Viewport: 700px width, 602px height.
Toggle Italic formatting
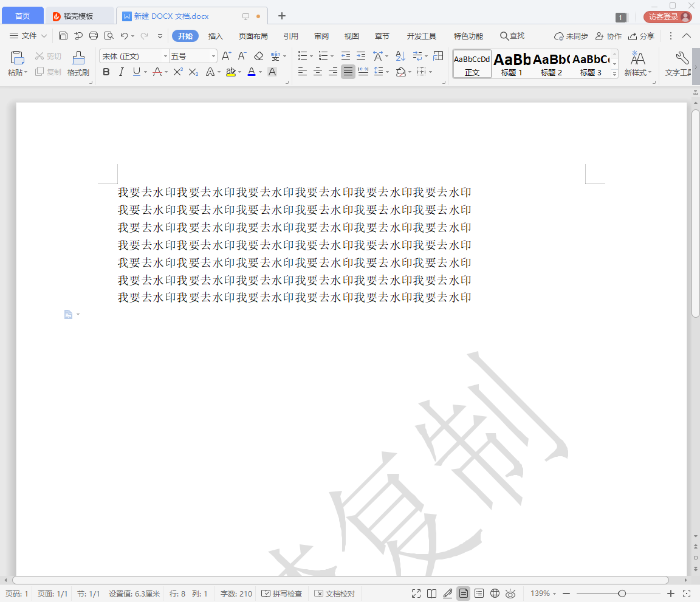pos(121,72)
